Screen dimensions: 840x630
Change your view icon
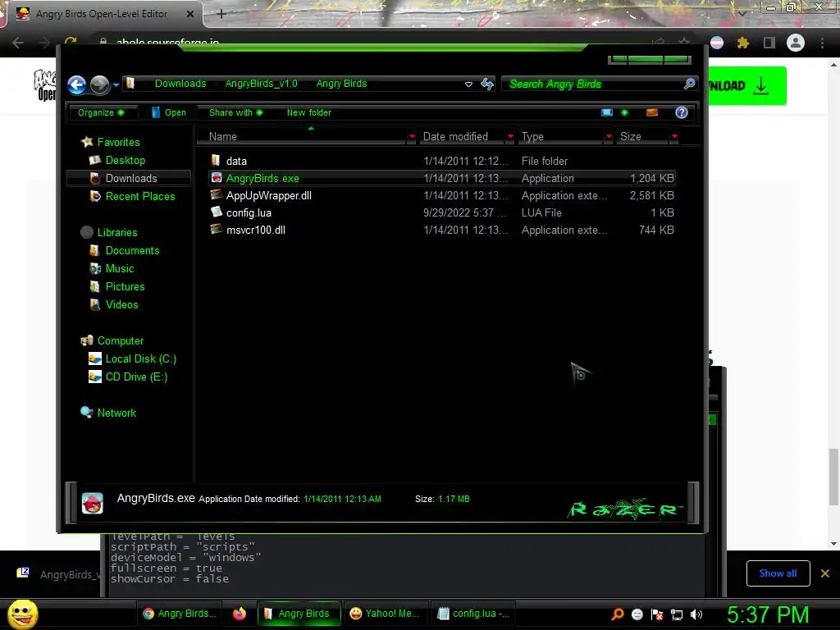607,112
